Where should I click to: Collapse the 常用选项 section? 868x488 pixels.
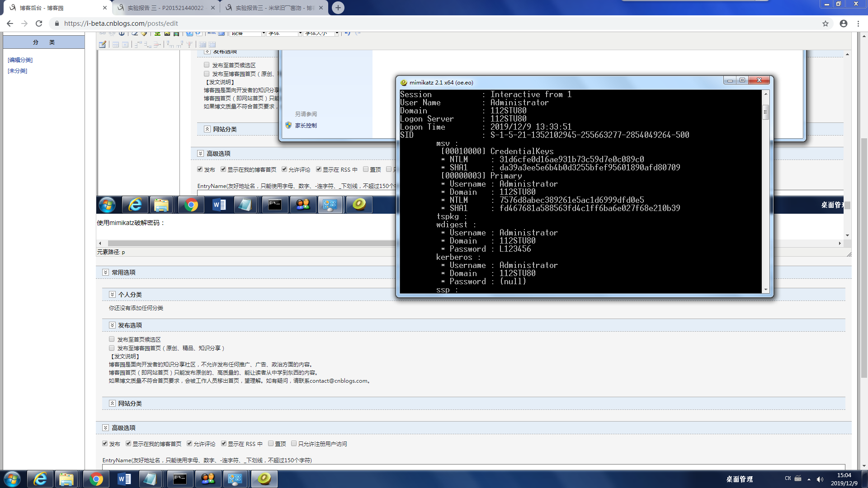pyautogui.click(x=105, y=272)
